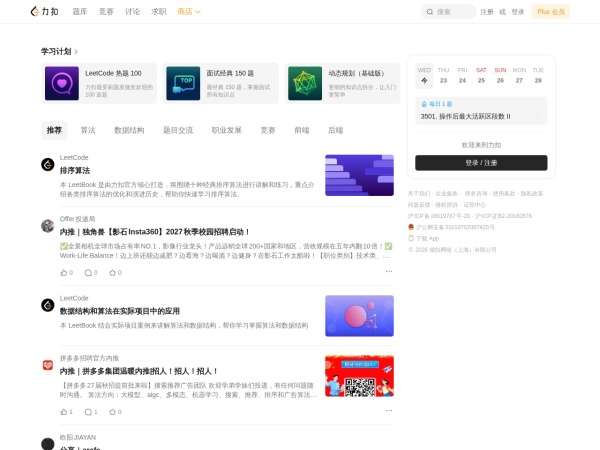600x450 pixels.
Task: Select SUN 26 in calendar
Action: (500, 75)
